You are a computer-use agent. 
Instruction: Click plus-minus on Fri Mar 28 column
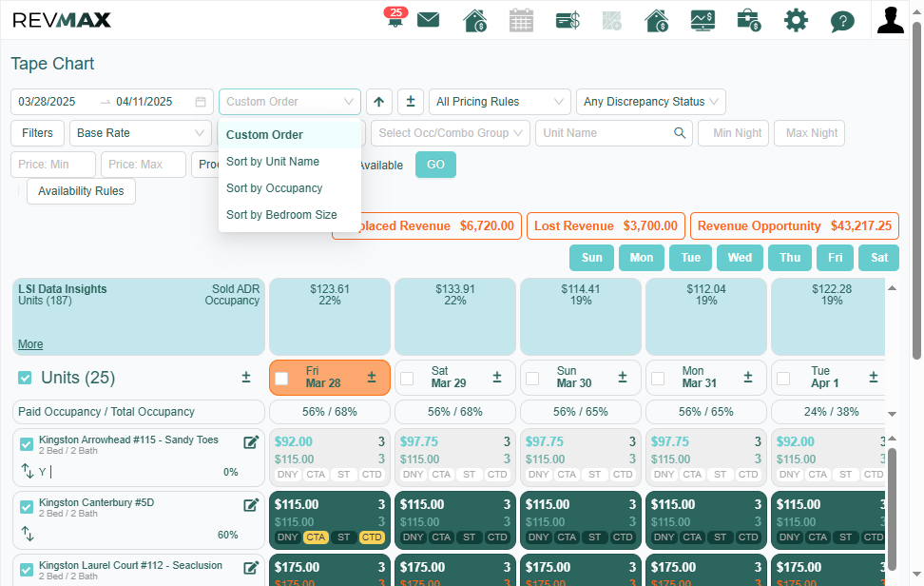point(372,378)
